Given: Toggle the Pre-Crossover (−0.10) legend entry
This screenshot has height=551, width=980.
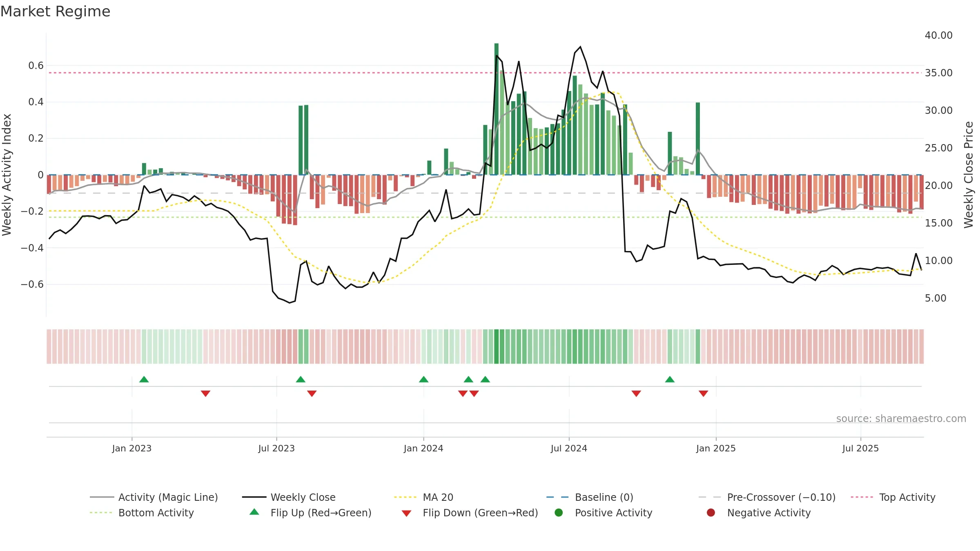Looking at the screenshot, I should [767, 497].
